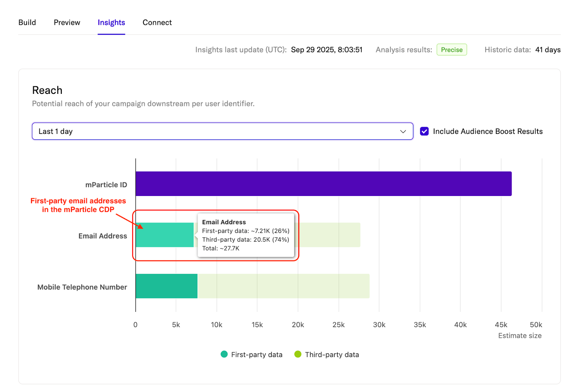Click the Third-party data legend label
The height and width of the screenshot is (392, 578).
tap(332, 355)
